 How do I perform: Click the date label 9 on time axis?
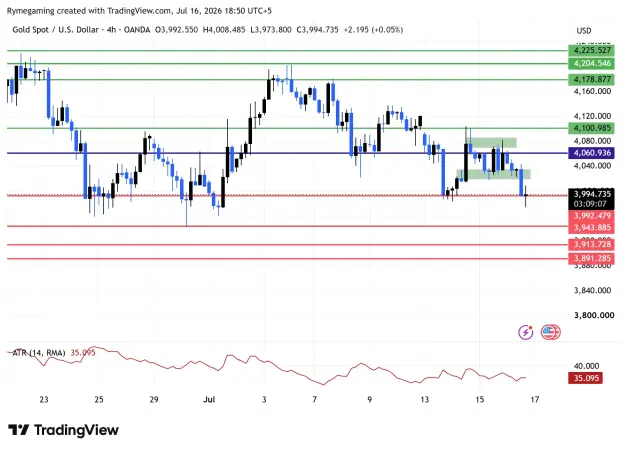point(369,399)
